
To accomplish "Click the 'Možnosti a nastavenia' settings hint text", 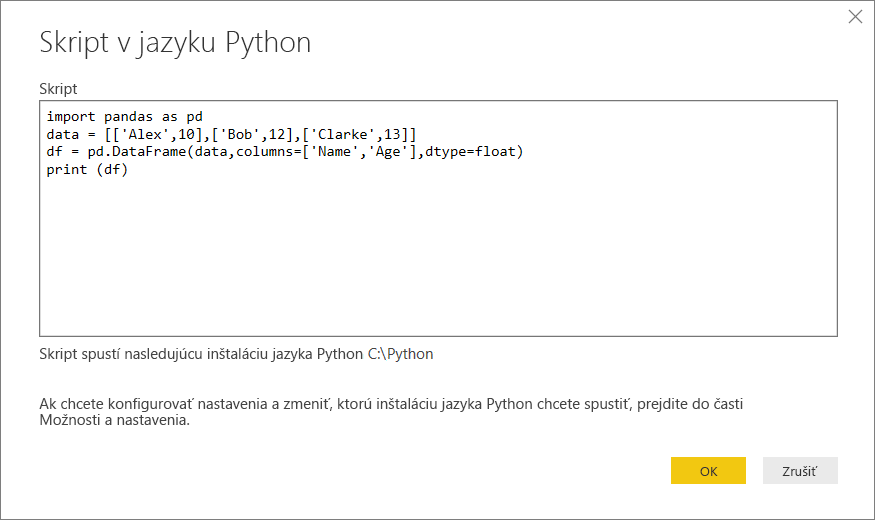I will coord(114,420).
